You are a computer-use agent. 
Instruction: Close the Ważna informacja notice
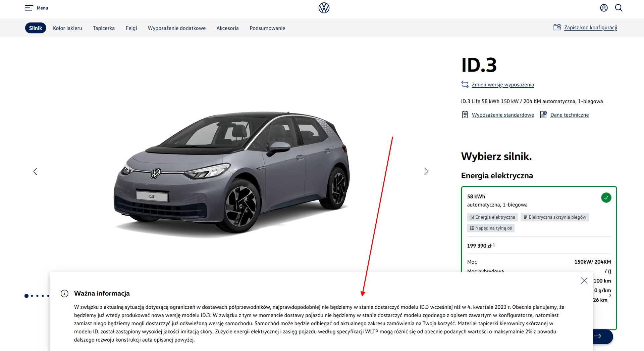point(584,280)
